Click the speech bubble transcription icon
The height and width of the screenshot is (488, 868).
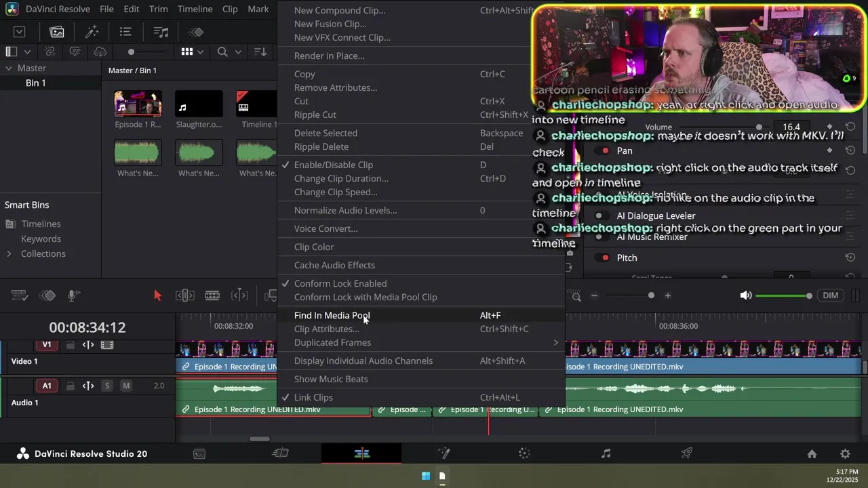tap(75, 52)
